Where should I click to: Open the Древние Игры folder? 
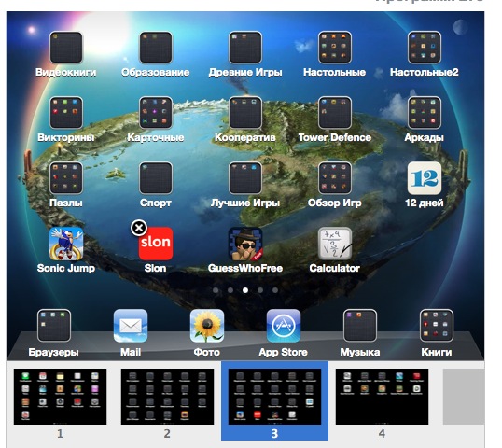245,48
